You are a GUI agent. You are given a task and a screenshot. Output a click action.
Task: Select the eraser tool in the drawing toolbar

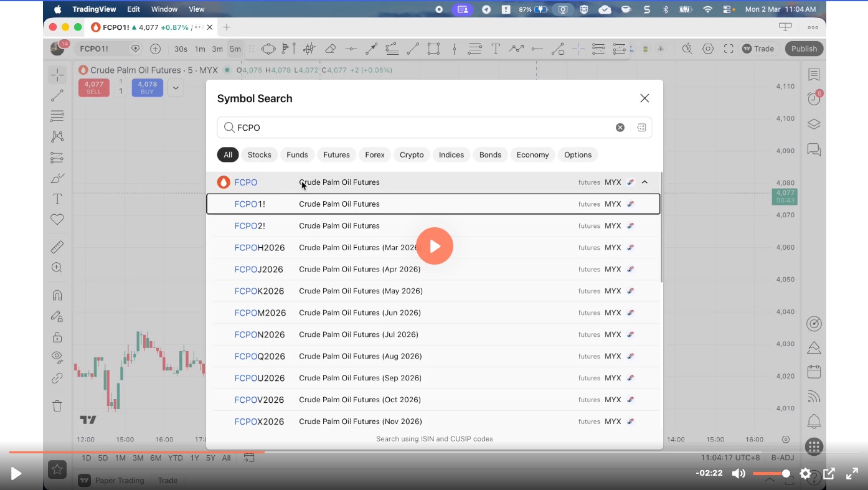click(331, 49)
